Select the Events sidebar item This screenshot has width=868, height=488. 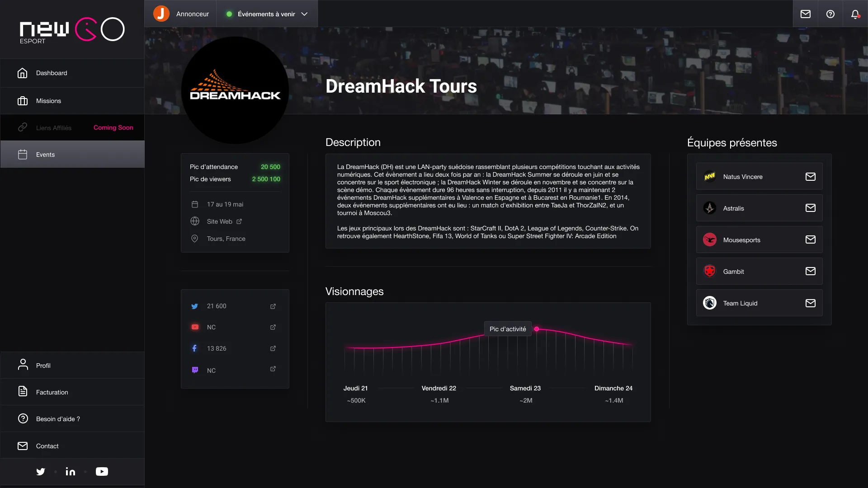(x=72, y=155)
